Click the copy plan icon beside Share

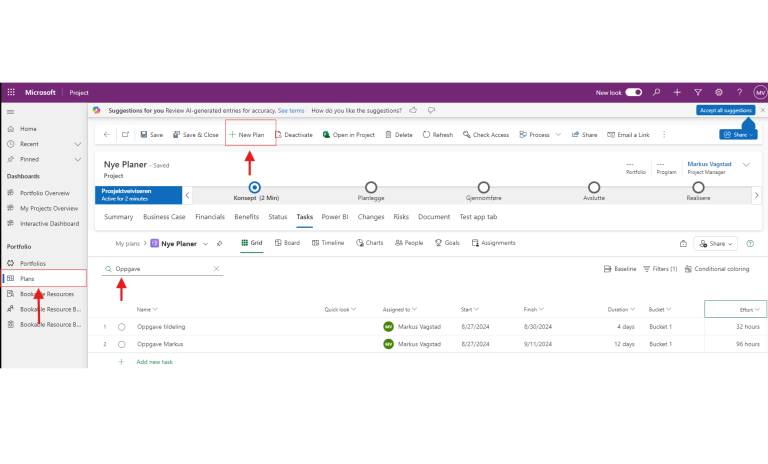[683, 244]
